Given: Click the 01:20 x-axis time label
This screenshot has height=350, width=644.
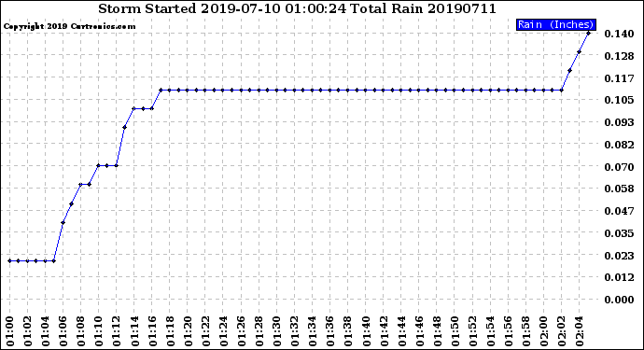Looking at the screenshot, I should (188, 331).
